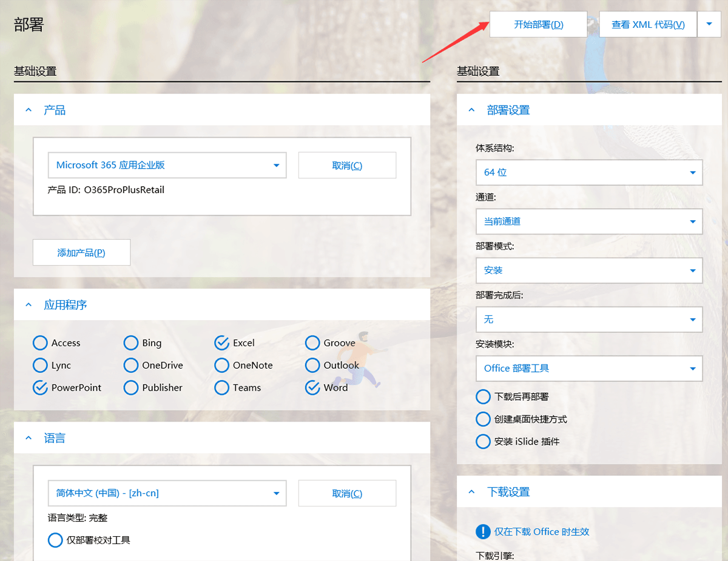This screenshot has width=728, height=561.
Task: Collapse the 应用程序 section chevron
Action: coord(29,304)
